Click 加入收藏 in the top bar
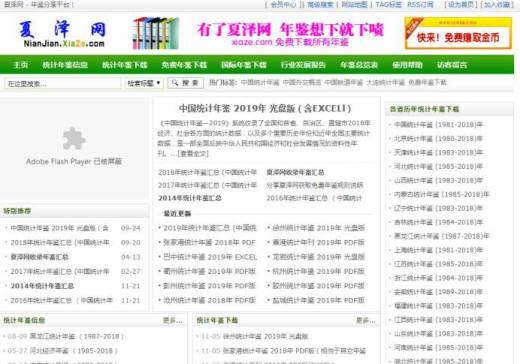 tap(497, 5)
